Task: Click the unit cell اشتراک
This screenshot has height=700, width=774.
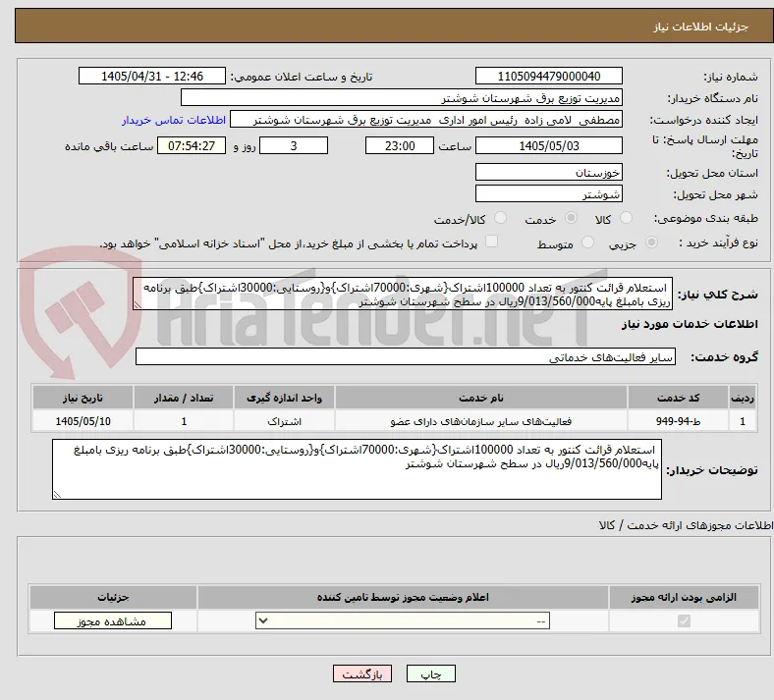Action: click(x=284, y=421)
